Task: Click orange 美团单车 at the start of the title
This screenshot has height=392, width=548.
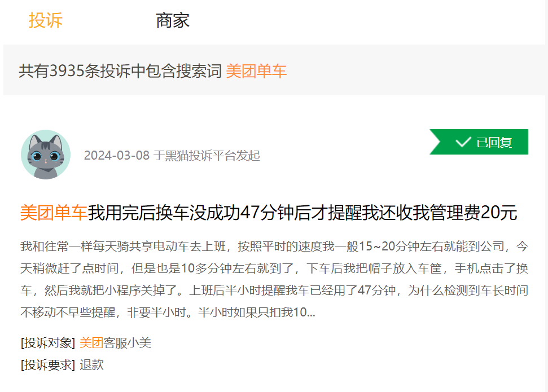Action: 54,213
